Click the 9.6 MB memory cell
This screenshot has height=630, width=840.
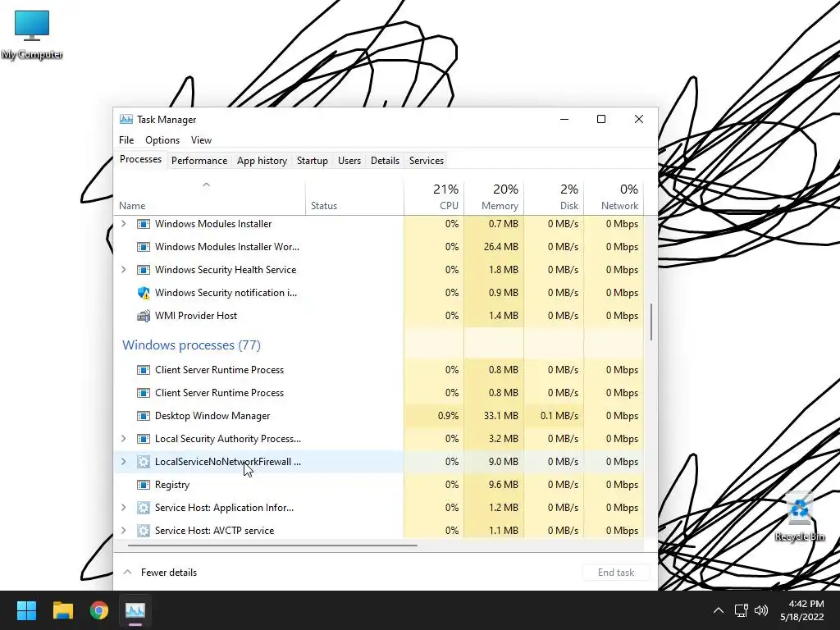coord(494,485)
